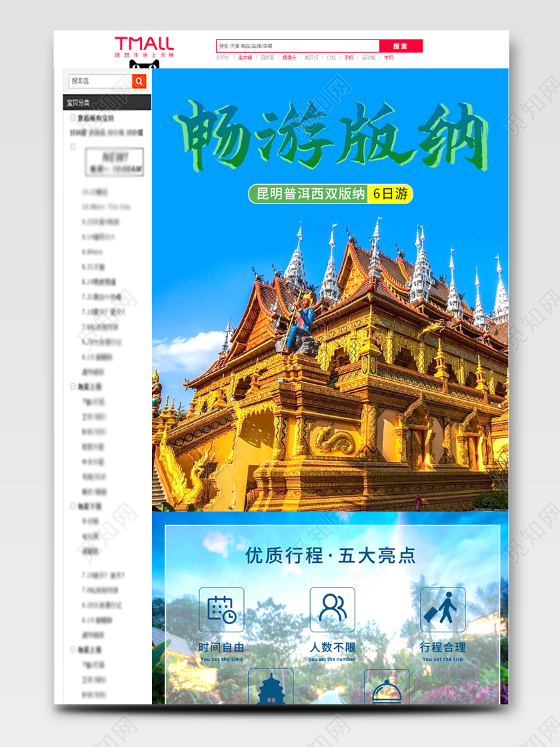
Task: Click the orange magnifier icon in store search
Action: [x=138, y=81]
